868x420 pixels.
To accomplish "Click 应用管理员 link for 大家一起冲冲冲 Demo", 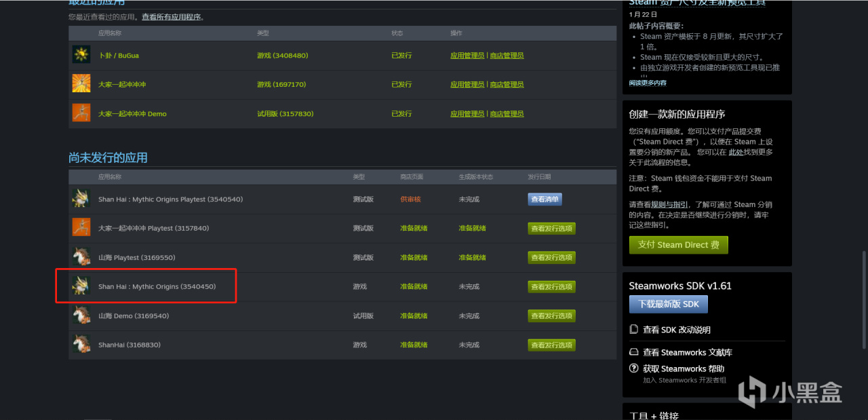I will click(467, 114).
